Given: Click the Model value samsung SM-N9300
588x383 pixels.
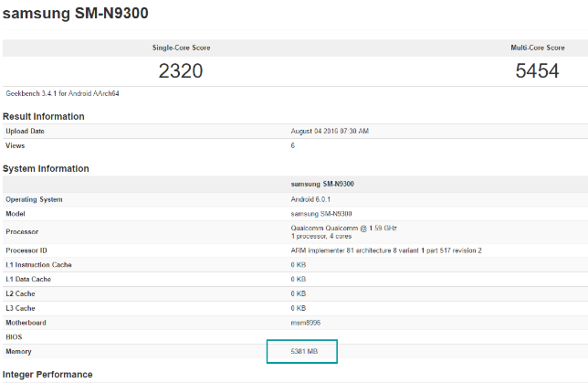Looking at the screenshot, I should pos(321,214).
